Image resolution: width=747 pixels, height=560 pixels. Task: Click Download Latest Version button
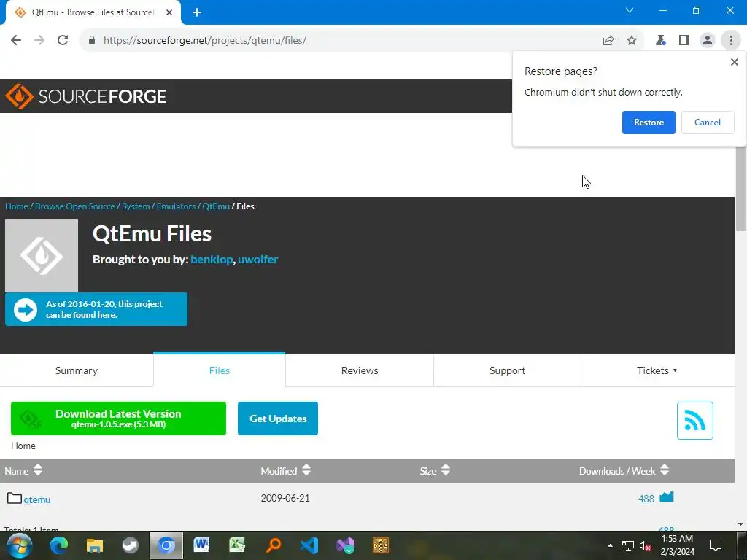pos(118,419)
